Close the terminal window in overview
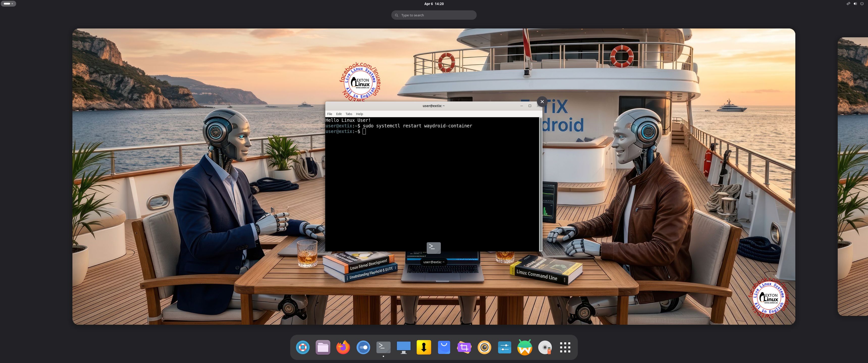This screenshot has height=363, width=868. tap(542, 102)
